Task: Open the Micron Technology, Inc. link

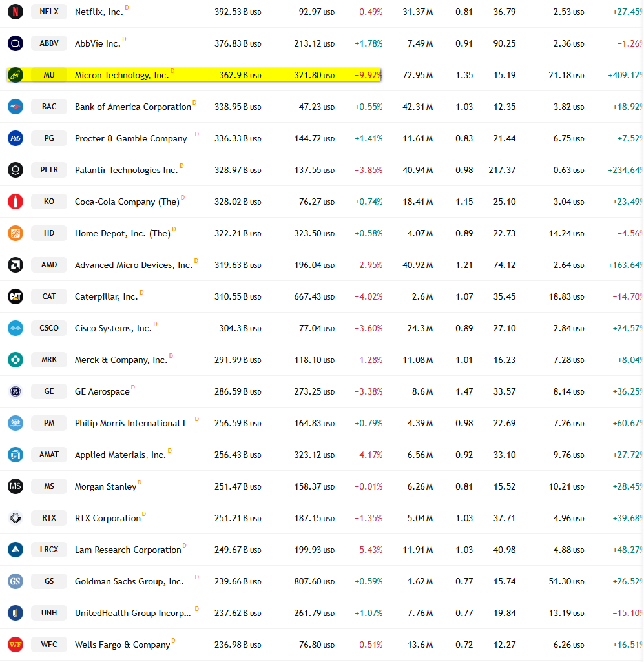Action: click(121, 75)
